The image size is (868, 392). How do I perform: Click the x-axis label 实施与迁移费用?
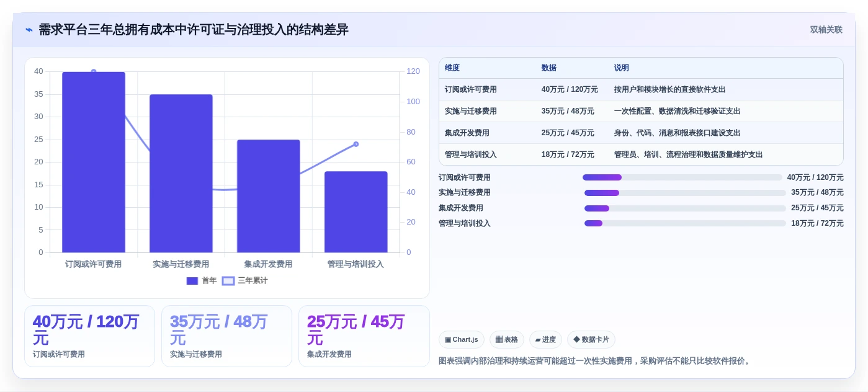click(x=181, y=264)
